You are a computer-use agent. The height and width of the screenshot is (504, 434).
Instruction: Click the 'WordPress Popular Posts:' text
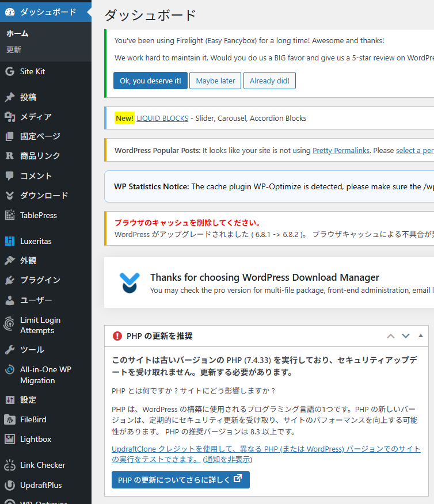tap(158, 150)
